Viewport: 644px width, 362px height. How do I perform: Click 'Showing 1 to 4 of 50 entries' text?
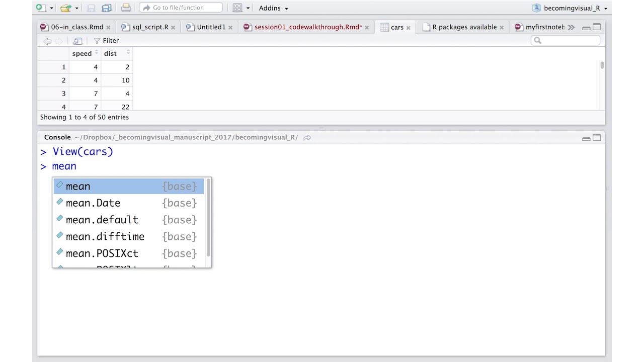pos(85,117)
